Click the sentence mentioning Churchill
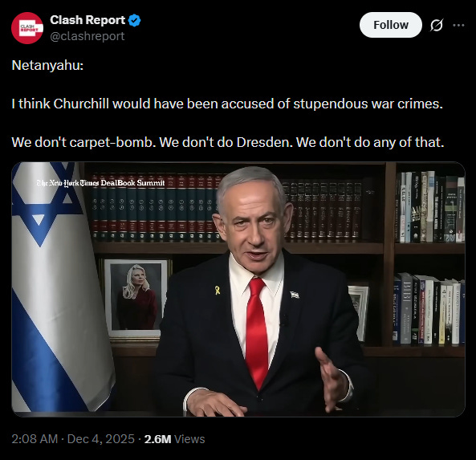 227,104
